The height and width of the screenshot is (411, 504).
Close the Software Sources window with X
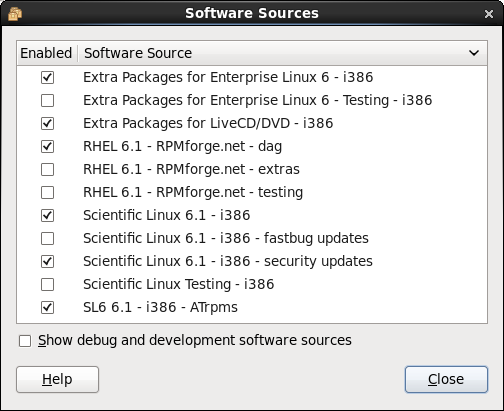(489, 14)
